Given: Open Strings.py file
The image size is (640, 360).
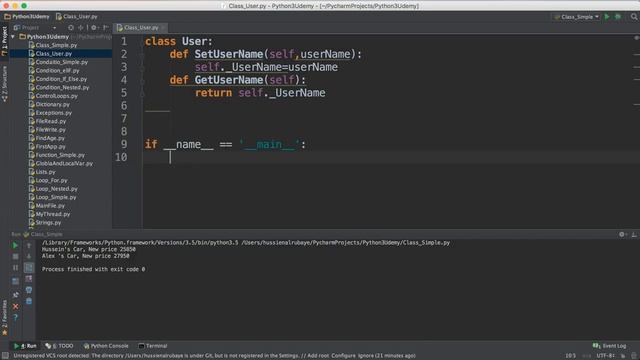Looking at the screenshot, I should pos(45,223).
